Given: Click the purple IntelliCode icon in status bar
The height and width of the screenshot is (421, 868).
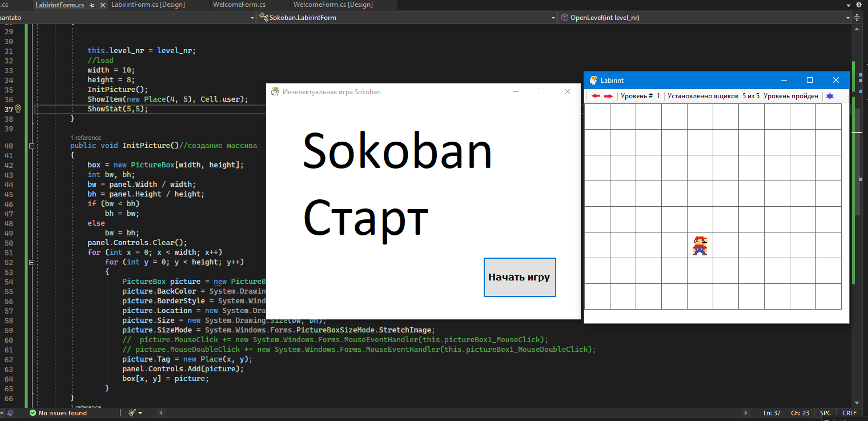Looking at the screenshot, I should point(10,412).
